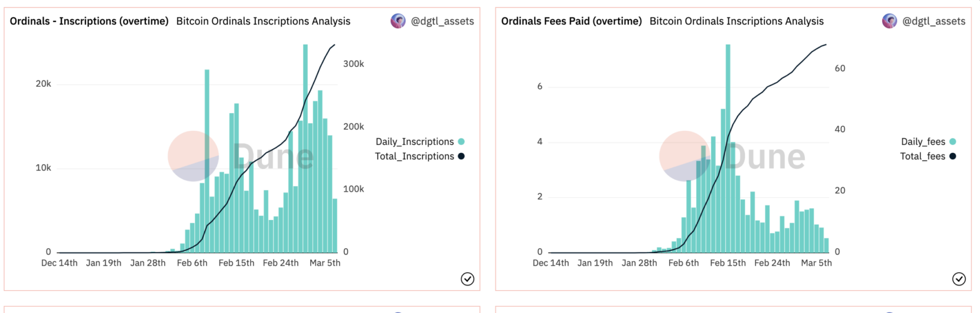Click the @dgtl_assets avatar on Fees Paid chart
Image resolution: width=980 pixels, height=313 pixels.
pos(890,21)
